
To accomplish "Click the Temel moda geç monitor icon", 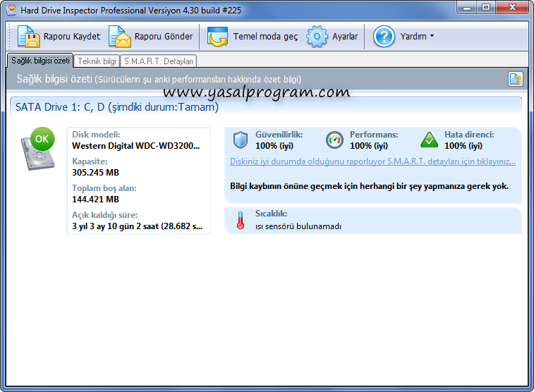I will point(217,37).
